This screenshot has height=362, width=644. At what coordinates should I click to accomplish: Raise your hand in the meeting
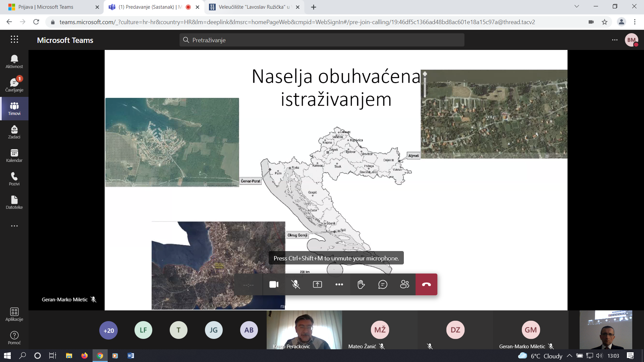(x=361, y=285)
